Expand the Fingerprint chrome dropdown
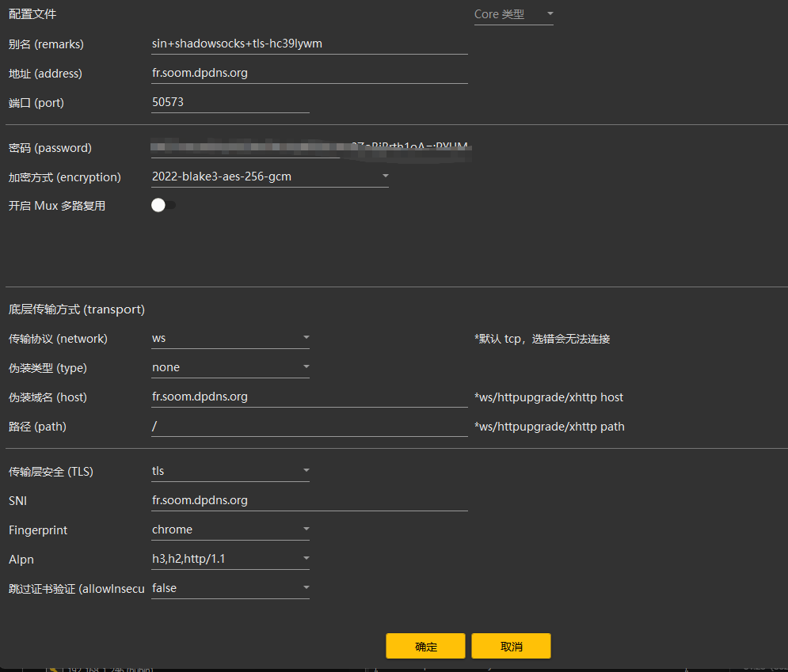Screen dimensions: 788x672 pos(230,530)
